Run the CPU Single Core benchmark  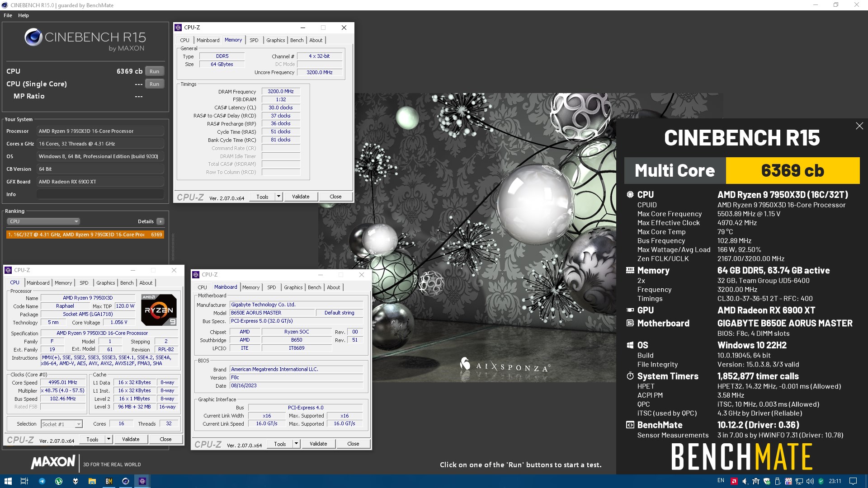155,84
